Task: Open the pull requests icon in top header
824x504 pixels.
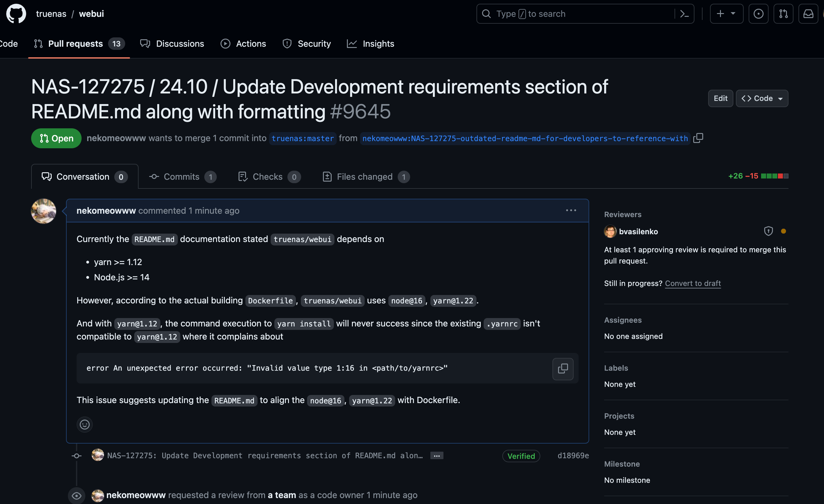Action: tap(783, 14)
